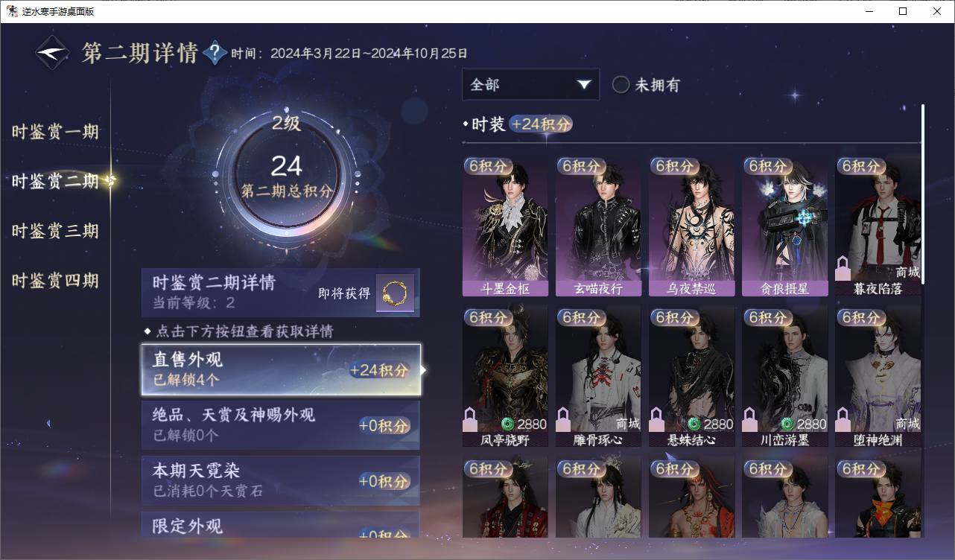
Task: Expand the 本期天霓染 category
Action: point(281,481)
